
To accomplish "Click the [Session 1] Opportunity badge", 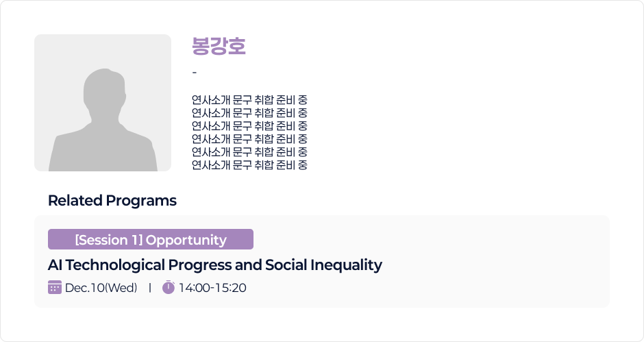I will point(151,239).
